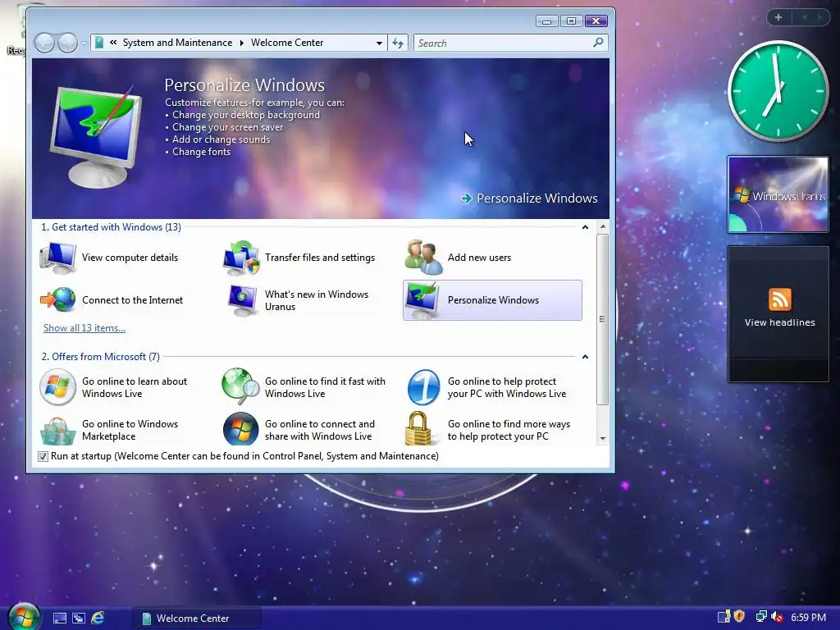Image resolution: width=840 pixels, height=630 pixels.
Task: Select the Add new users icon
Action: (423, 258)
